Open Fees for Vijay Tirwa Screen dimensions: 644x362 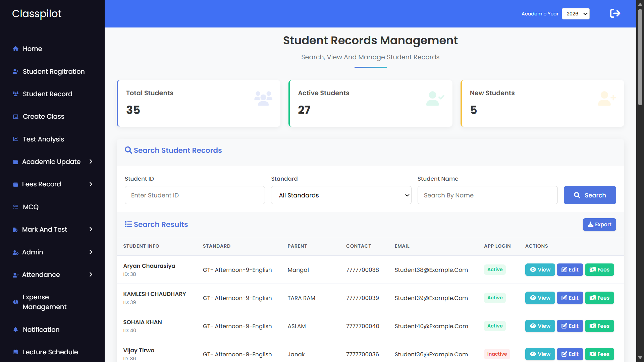pyautogui.click(x=599, y=354)
